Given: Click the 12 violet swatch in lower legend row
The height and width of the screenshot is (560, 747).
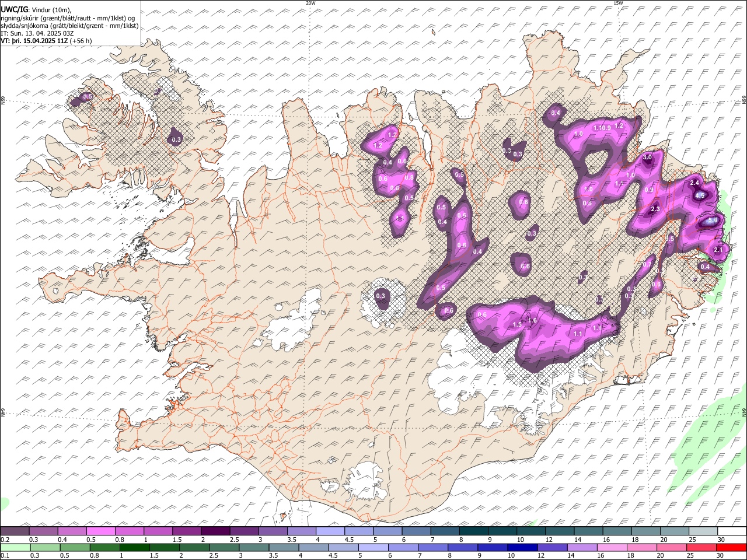Looking at the screenshot, I should pos(552,547).
